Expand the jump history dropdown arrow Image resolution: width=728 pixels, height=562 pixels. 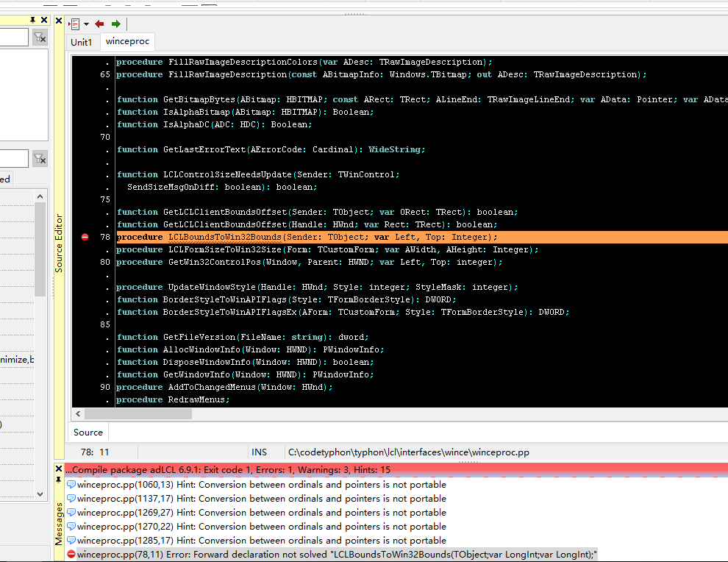[x=86, y=24]
